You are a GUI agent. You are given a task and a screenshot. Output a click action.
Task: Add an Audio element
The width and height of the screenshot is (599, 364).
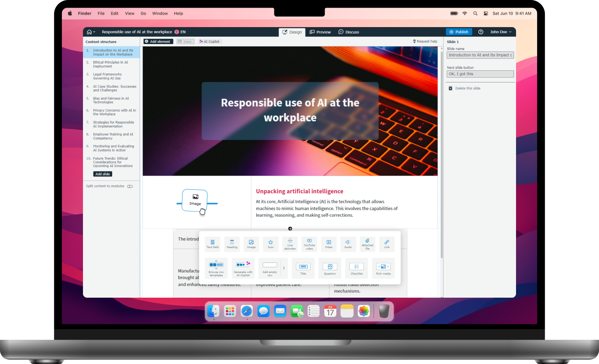pyautogui.click(x=348, y=244)
